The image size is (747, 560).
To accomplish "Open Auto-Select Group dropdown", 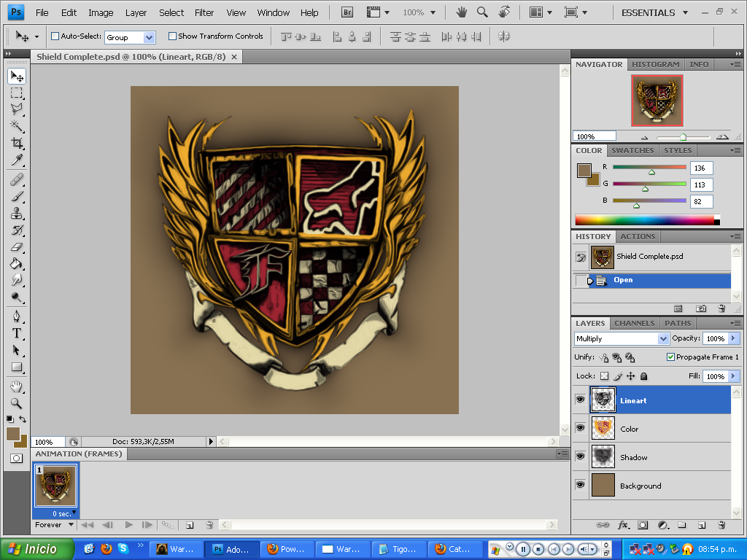I will coord(149,37).
